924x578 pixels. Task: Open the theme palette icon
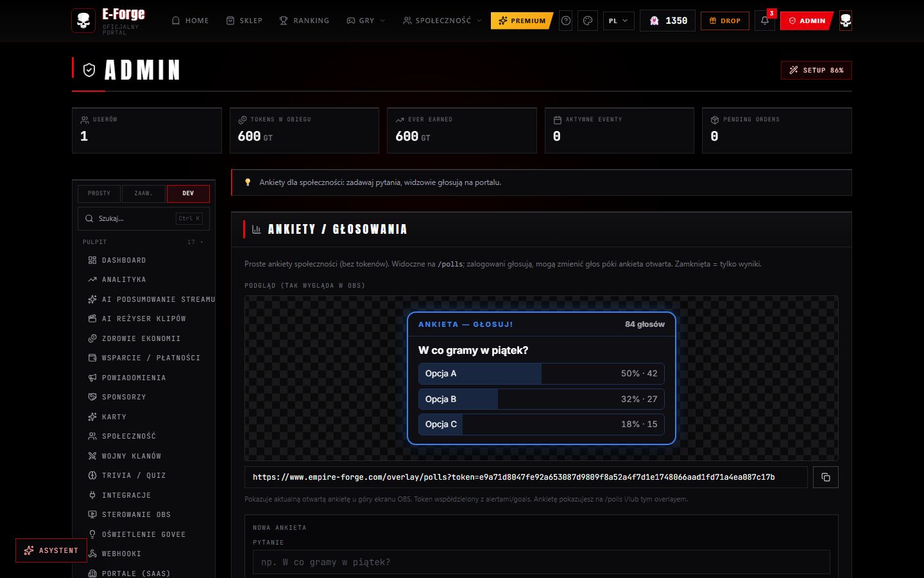pos(588,21)
